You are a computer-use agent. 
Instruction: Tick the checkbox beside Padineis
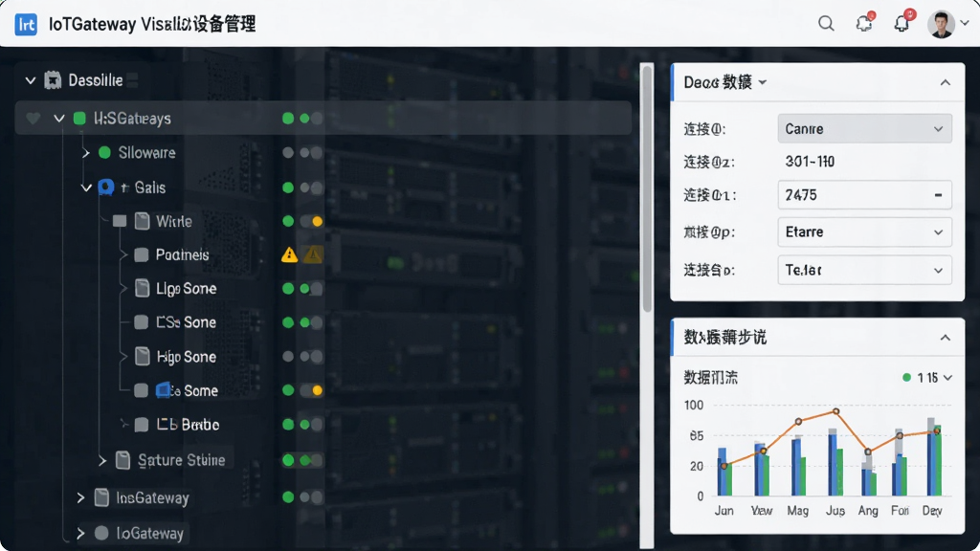click(x=142, y=254)
